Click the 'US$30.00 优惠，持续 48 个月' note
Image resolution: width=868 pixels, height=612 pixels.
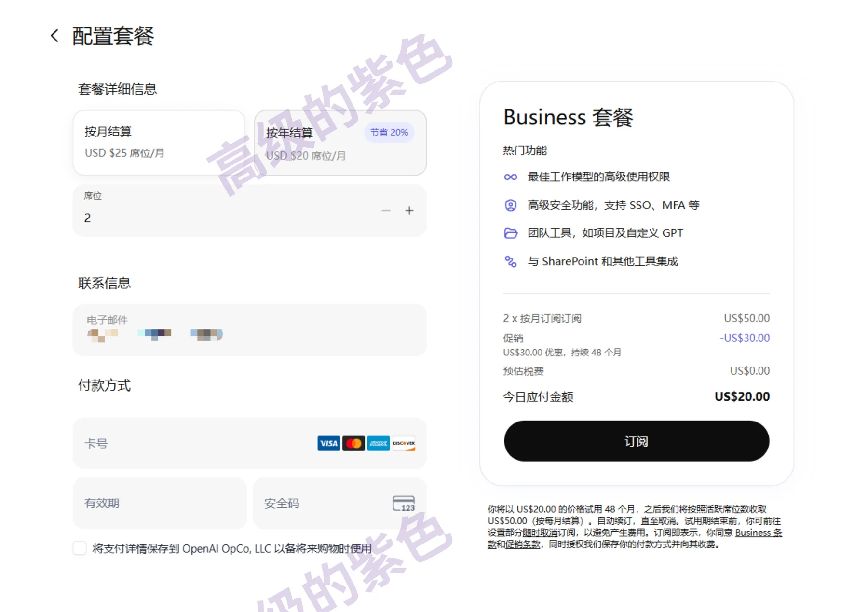[x=562, y=353]
